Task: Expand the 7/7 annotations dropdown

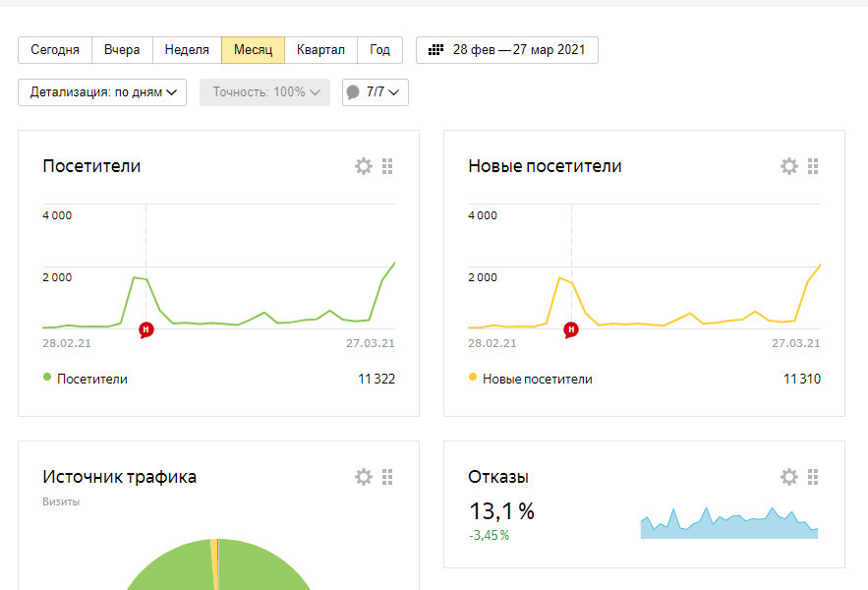Action: [376, 92]
